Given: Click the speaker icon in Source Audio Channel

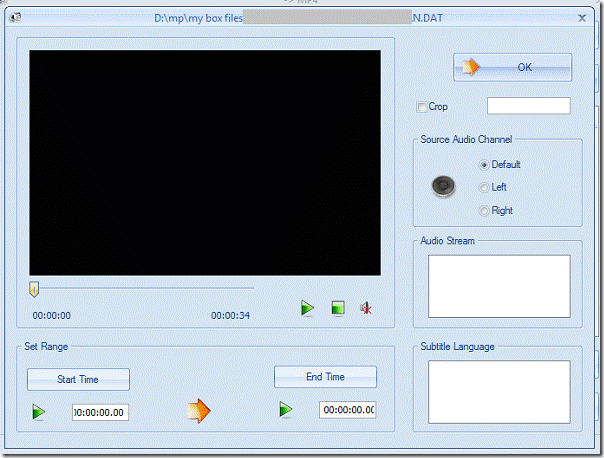Looking at the screenshot, I should point(443,186).
